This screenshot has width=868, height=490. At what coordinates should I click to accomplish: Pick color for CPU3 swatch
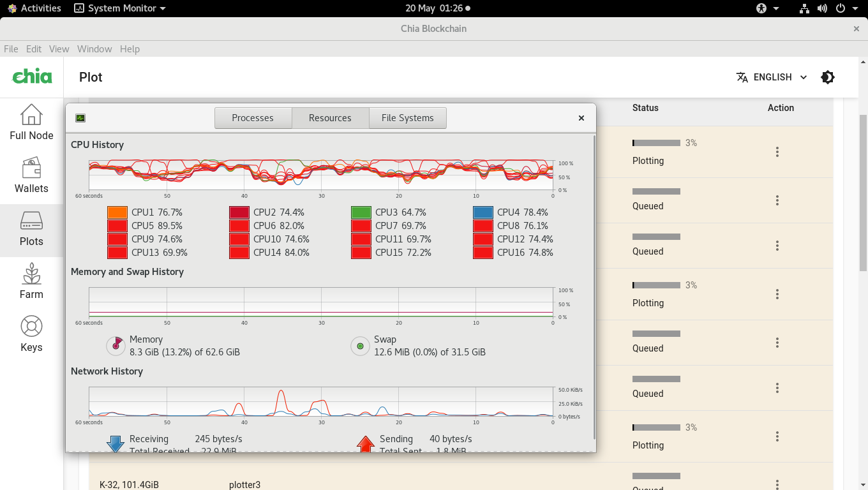click(361, 212)
